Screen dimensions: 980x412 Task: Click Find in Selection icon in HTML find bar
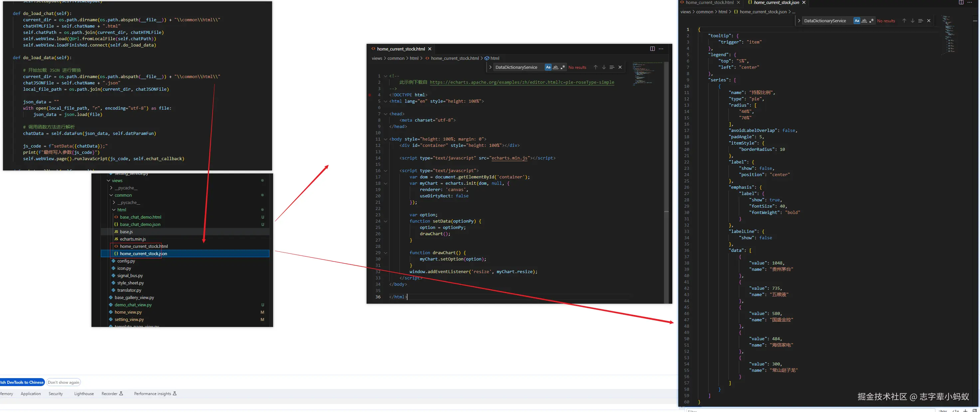click(612, 67)
